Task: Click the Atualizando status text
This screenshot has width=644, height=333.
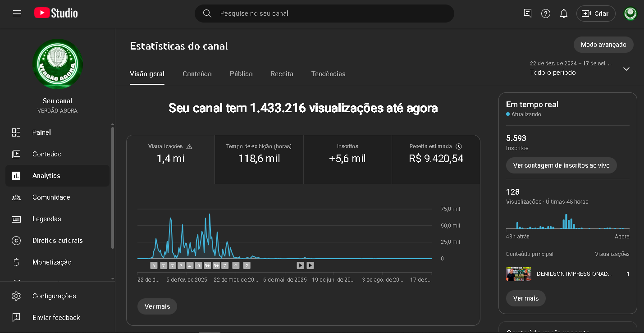Action: (526, 114)
